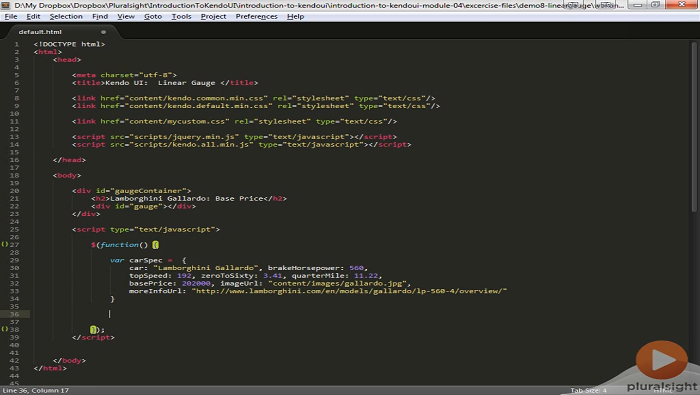Open the Tab Size selector in status bar
Screen dimensions: 700x395
click(588, 391)
